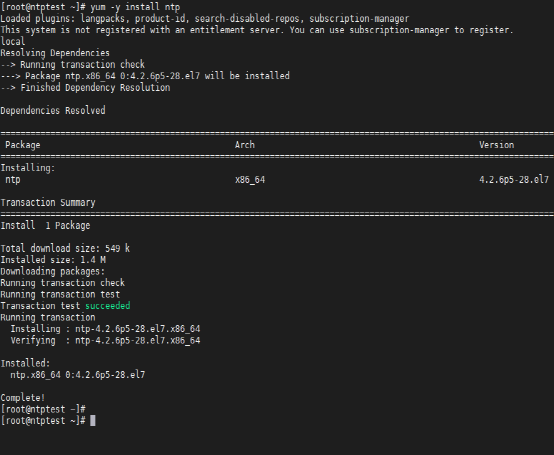
Task: Click the Loaded plugins line
Action: point(205,18)
